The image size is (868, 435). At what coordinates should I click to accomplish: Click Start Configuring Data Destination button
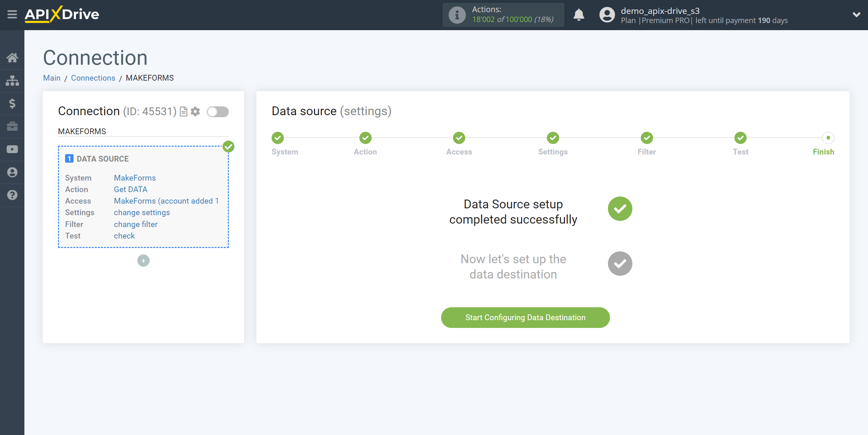point(526,317)
